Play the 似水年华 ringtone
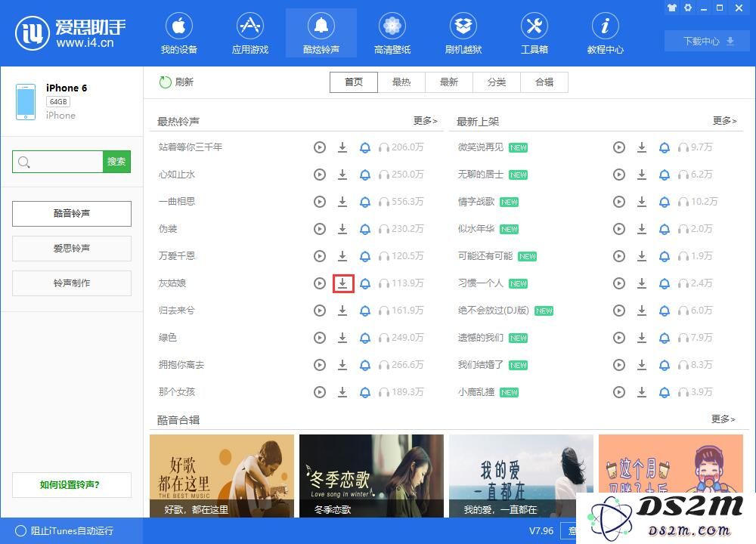Image resolution: width=756 pixels, height=544 pixels. coord(619,229)
